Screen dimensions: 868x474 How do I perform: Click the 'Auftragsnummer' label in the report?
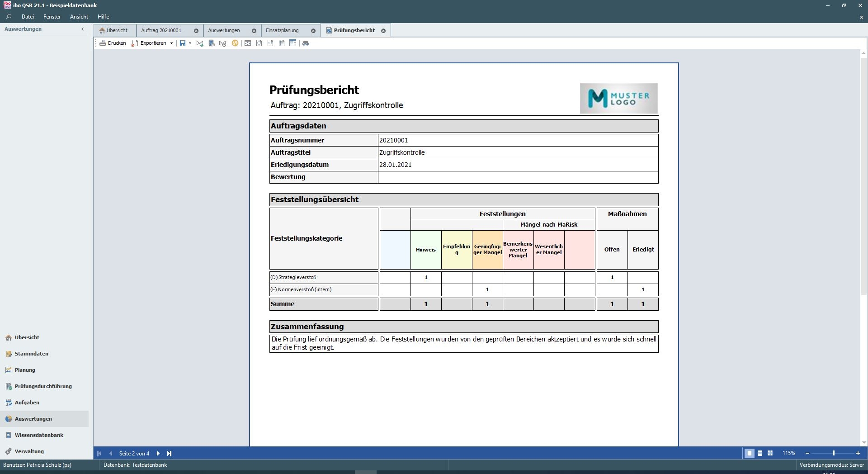tap(297, 140)
